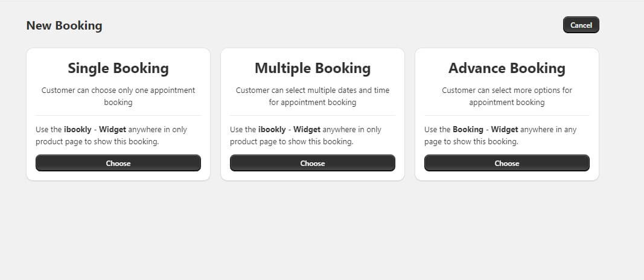Click 'page to show this booking' in Advance card
Screen dimensions: 644x280
pyautogui.click(x=471, y=142)
